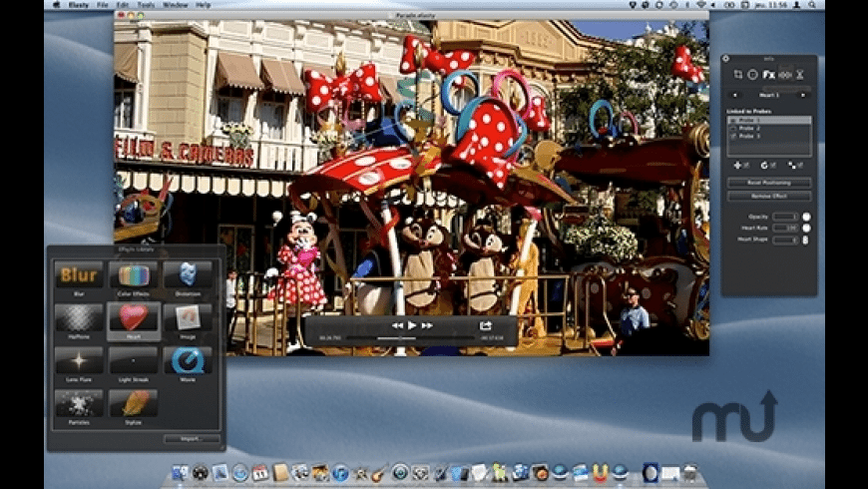Click the Remove Effect button
This screenshot has height=489, width=868.
click(x=768, y=196)
